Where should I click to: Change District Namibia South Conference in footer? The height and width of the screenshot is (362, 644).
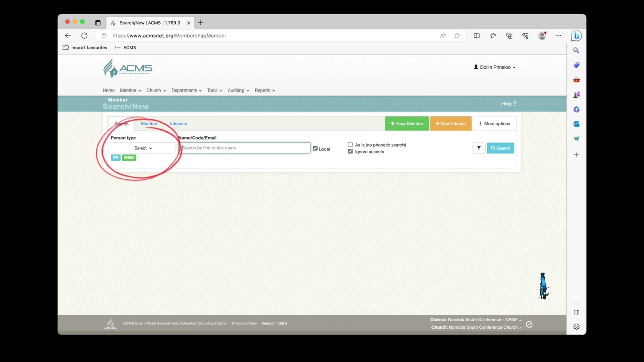[x=476, y=320]
